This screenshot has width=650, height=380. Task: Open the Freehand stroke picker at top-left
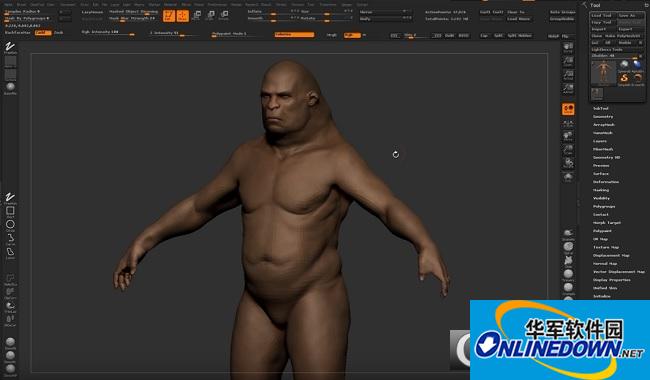pyautogui.click(x=10, y=47)
